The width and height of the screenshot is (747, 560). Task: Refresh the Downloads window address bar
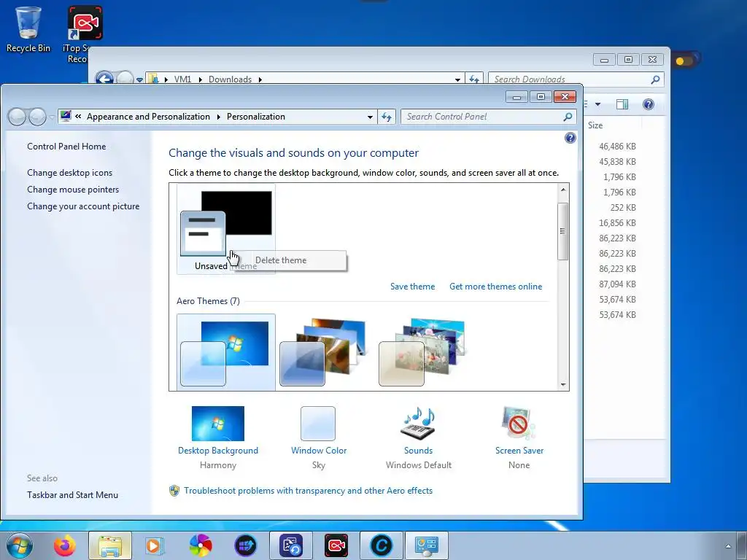coord(474,79)
